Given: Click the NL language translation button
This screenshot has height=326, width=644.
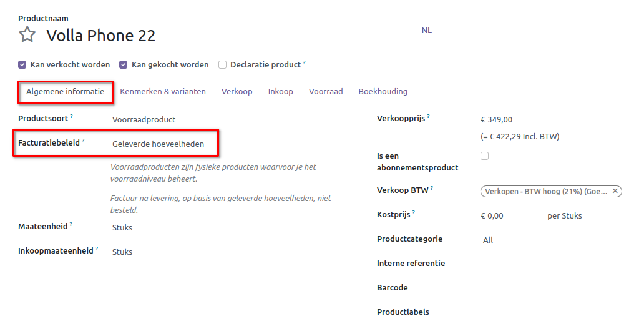Looking at the screenshot, I should coord(426,30).
